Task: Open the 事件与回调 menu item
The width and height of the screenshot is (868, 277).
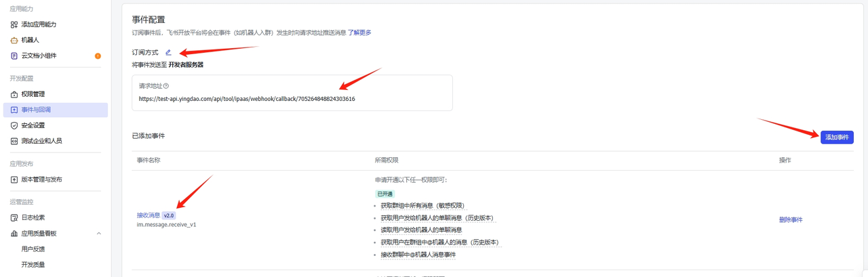Action: point(36,110)
